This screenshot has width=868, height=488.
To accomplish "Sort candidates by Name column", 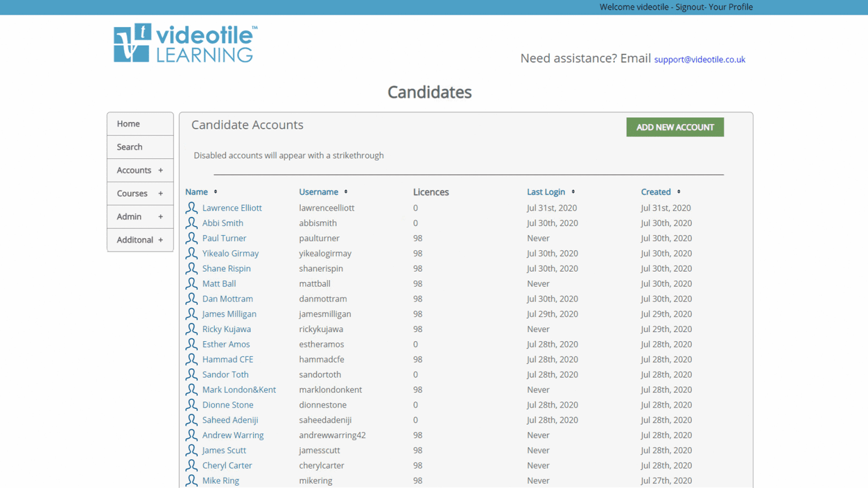I will 196,192.
